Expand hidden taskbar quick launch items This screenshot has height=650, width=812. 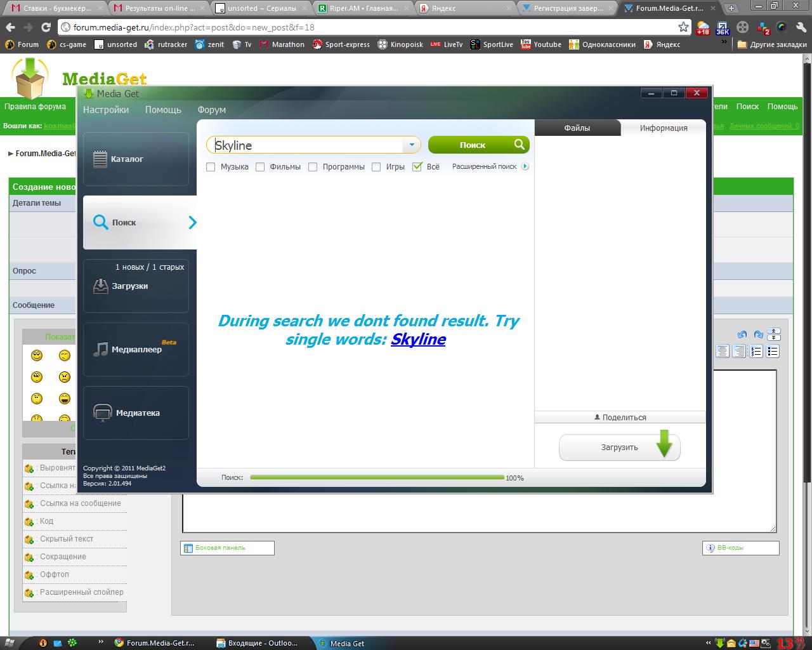pyautogui.click(x=101, y=642)
